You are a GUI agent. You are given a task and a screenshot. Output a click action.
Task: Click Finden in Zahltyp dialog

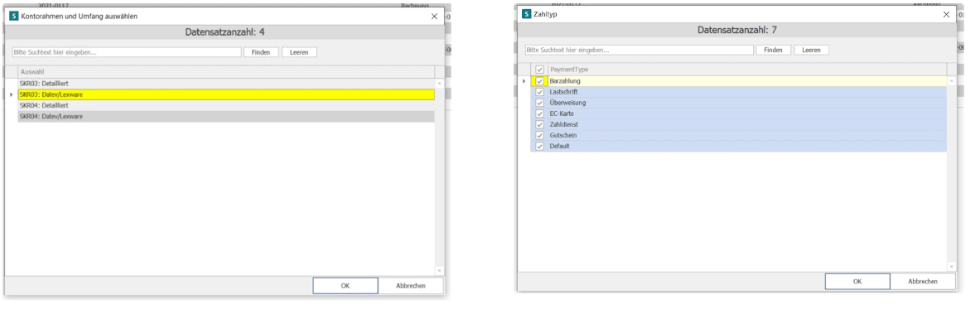click(x=773, y=50)
